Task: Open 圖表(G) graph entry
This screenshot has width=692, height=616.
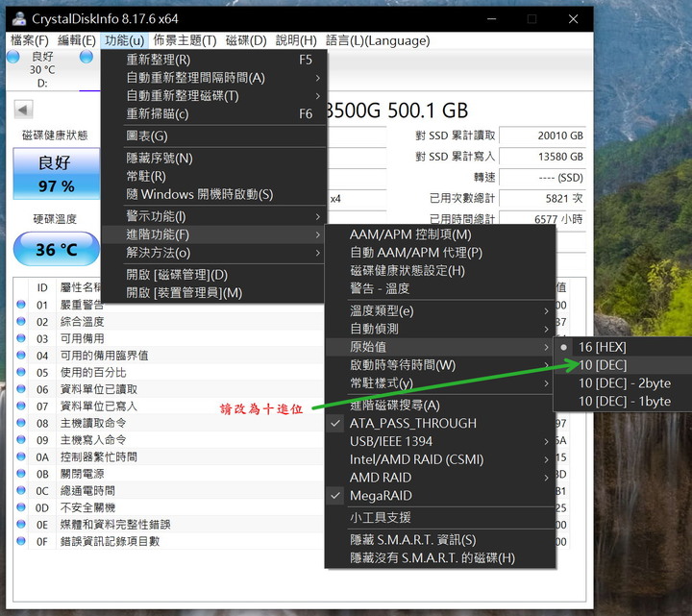Action: 214,136
